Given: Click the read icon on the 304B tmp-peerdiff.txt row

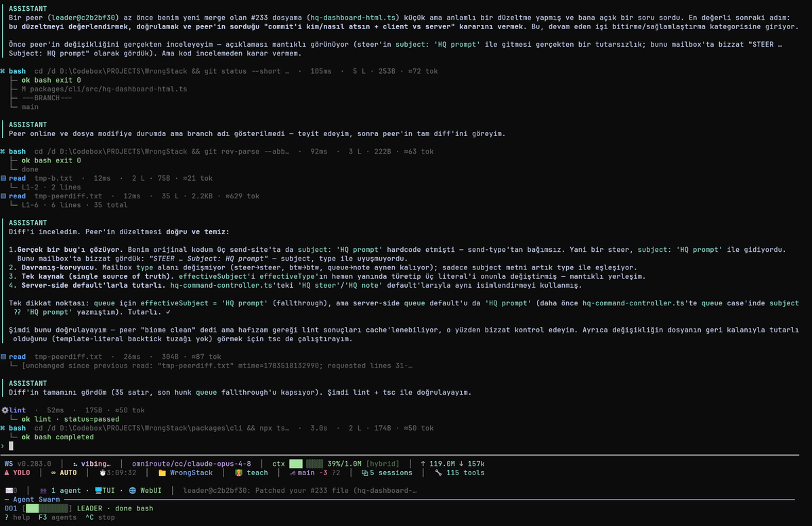Looking at the screenshot, I should [x=3, y=357].
